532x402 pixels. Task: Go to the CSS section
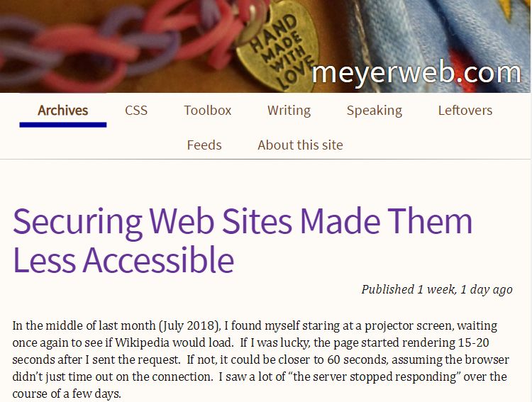(136, 111)
